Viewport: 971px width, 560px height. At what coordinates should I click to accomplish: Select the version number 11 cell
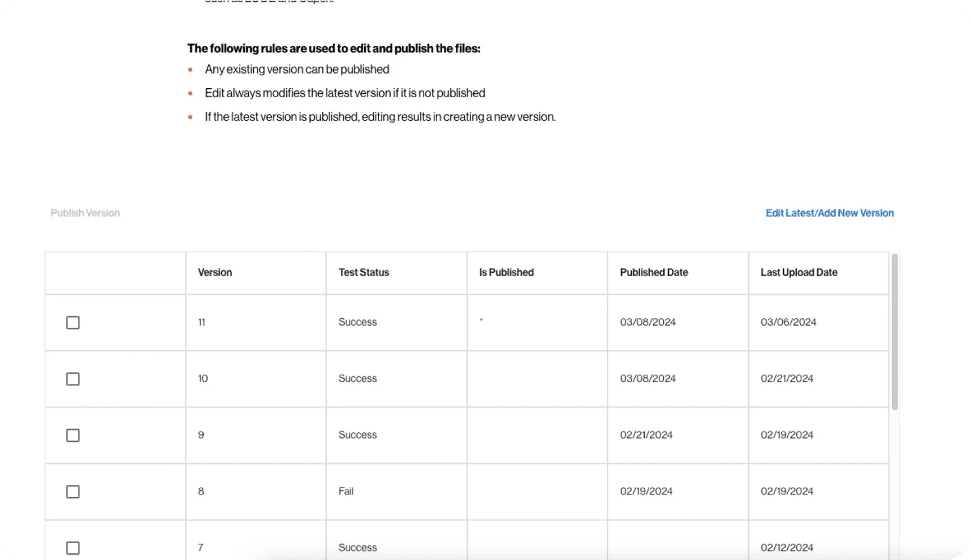[202, 322]
